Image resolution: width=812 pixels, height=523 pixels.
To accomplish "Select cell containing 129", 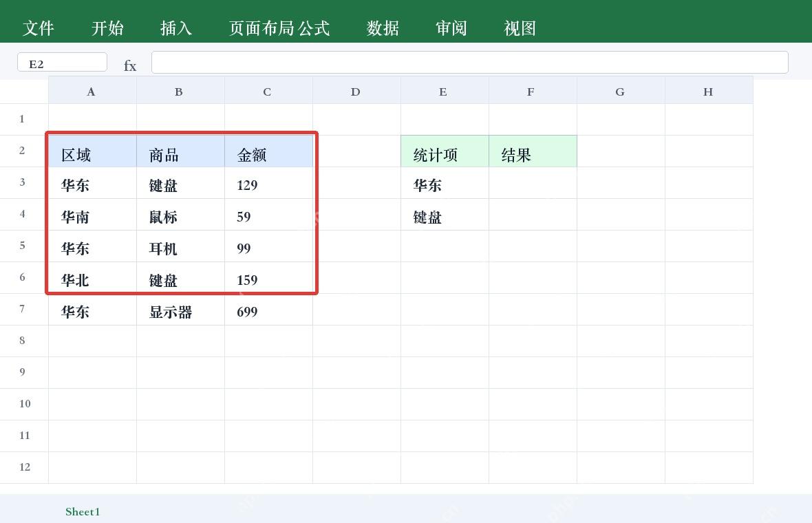I will (268, 183).
